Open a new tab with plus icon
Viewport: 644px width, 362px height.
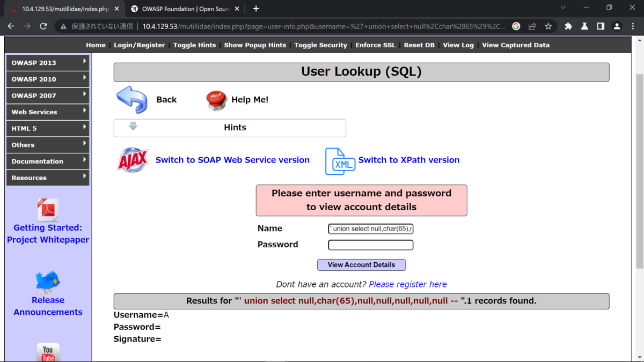pos(256,9)
